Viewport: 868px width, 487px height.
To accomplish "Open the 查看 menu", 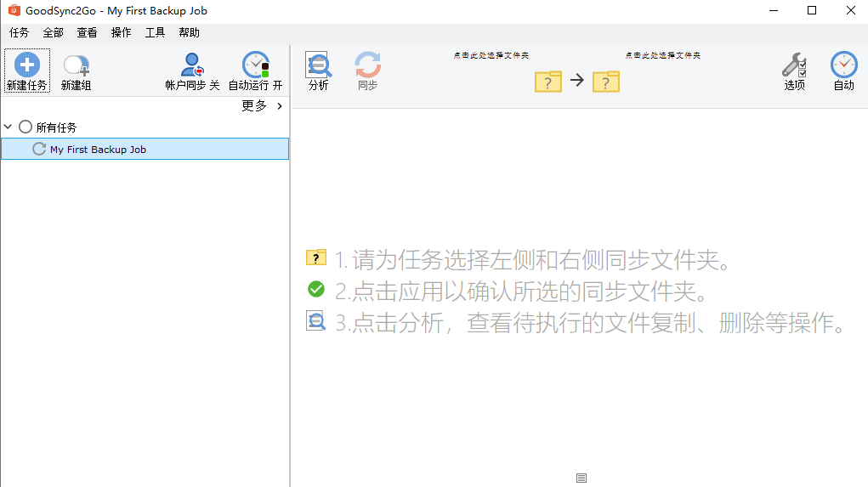I will [87, 32].
